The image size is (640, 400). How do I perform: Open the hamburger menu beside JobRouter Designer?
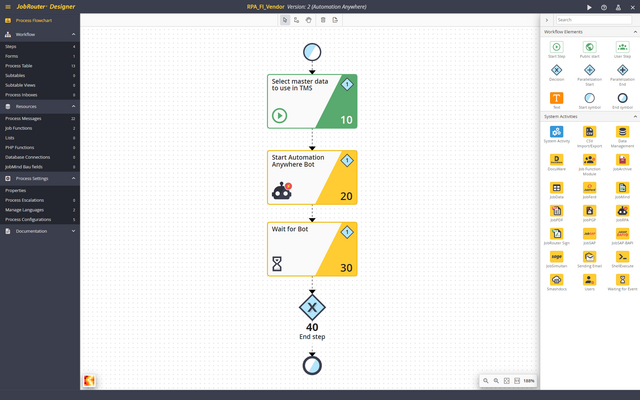click(8, 7)
